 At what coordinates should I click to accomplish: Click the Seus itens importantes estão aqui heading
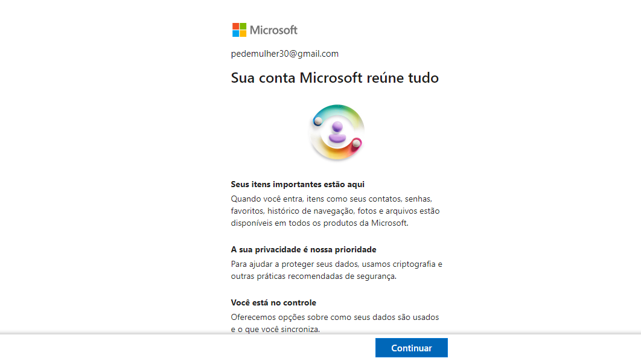coord(298,185)
